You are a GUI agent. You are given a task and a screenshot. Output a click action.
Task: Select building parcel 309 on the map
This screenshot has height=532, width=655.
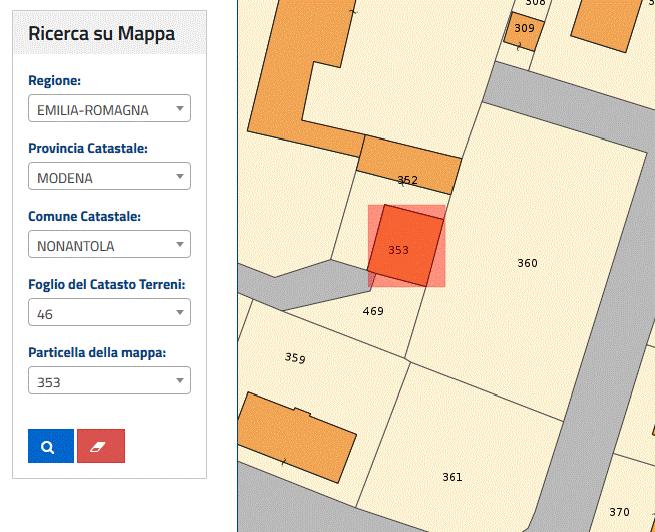[x=524, y=31]
